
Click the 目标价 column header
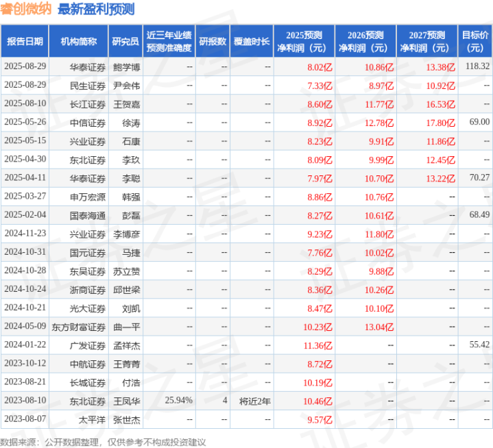pos(474,42)
